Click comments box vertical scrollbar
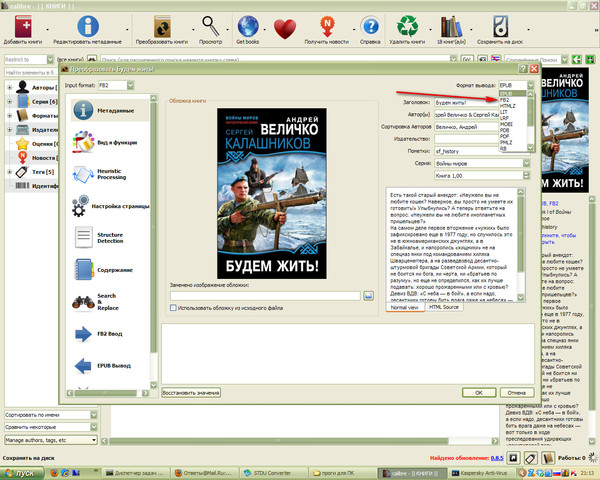This screenshot has width=600, height=480. click(x=520, y=244)
